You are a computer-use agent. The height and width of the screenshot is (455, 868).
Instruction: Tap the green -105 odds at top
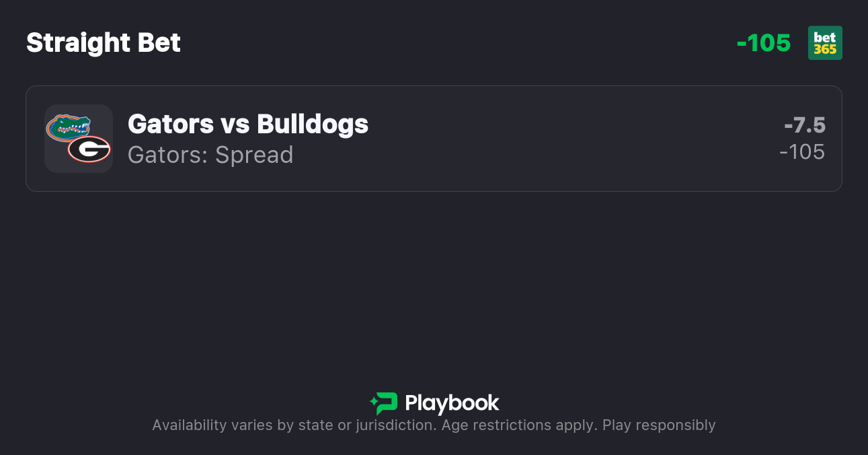[764, 43]
